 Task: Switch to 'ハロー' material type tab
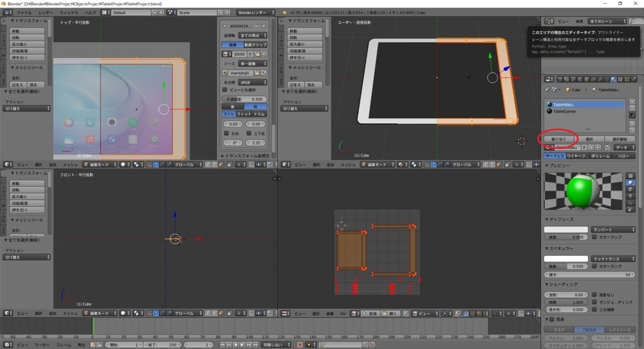tap(623, 156)
